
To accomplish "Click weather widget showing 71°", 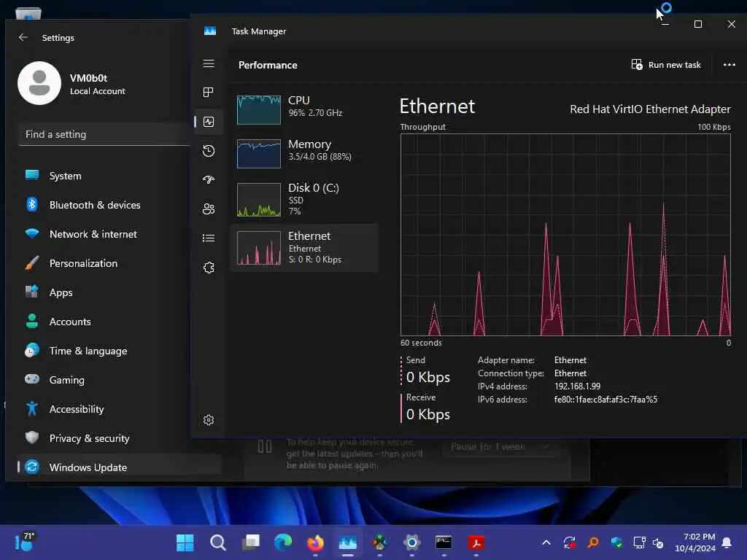I will tap(25, 542).
